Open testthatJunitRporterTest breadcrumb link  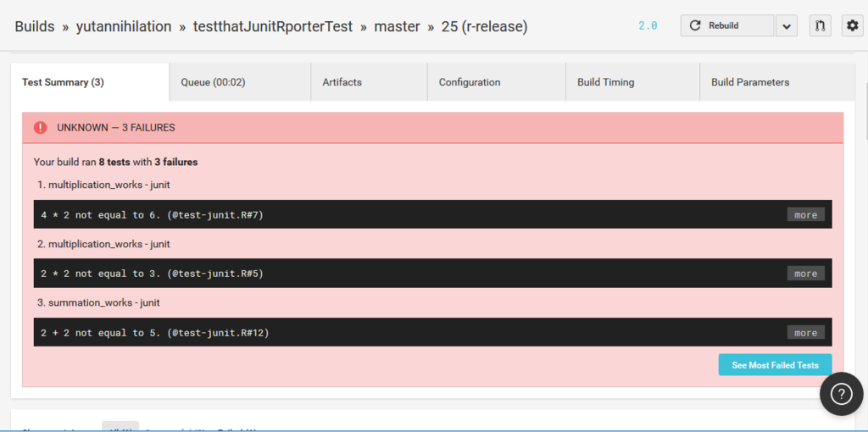(x=273, y=26)
